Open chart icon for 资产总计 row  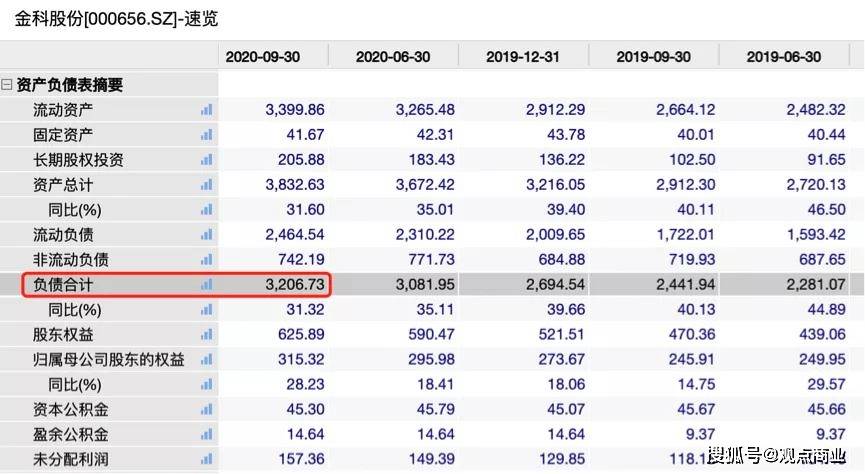206,185
